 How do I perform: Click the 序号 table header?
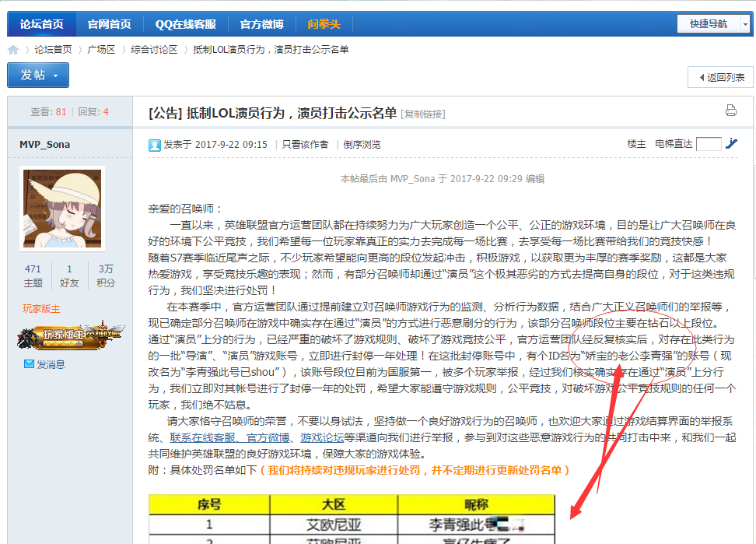(x=209, y=505)
